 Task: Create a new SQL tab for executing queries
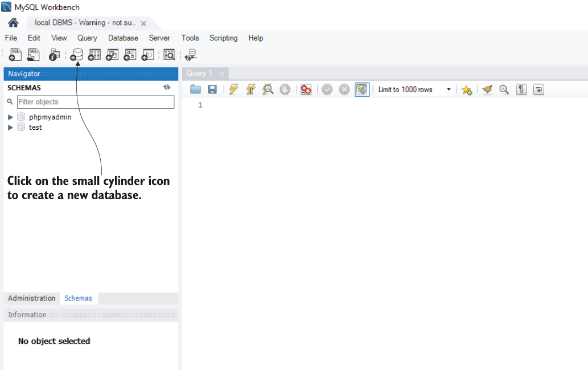14,54
